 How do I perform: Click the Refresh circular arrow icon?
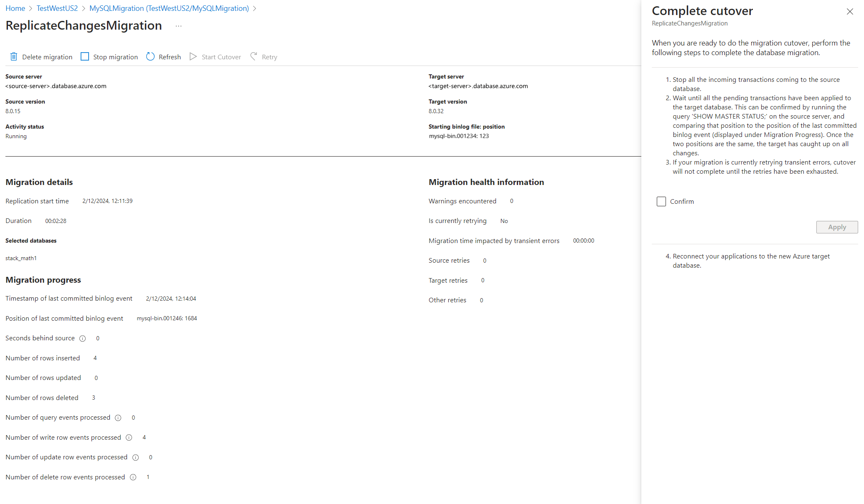(150, 57)
